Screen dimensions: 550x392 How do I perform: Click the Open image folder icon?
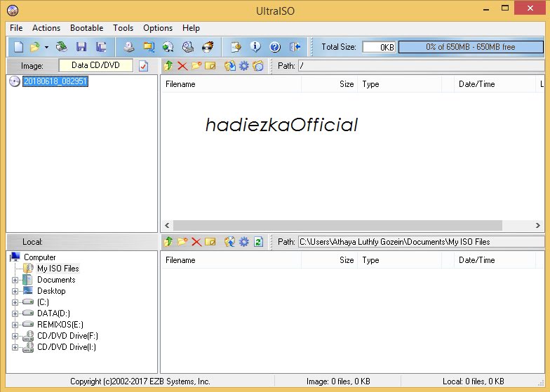35,46
